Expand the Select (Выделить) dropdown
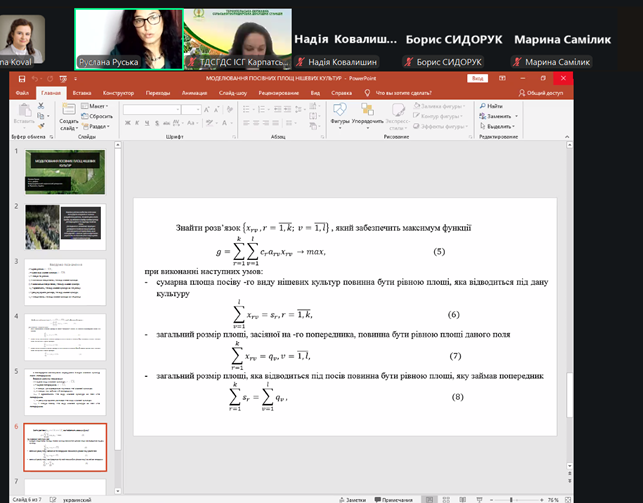 [496, 126]
